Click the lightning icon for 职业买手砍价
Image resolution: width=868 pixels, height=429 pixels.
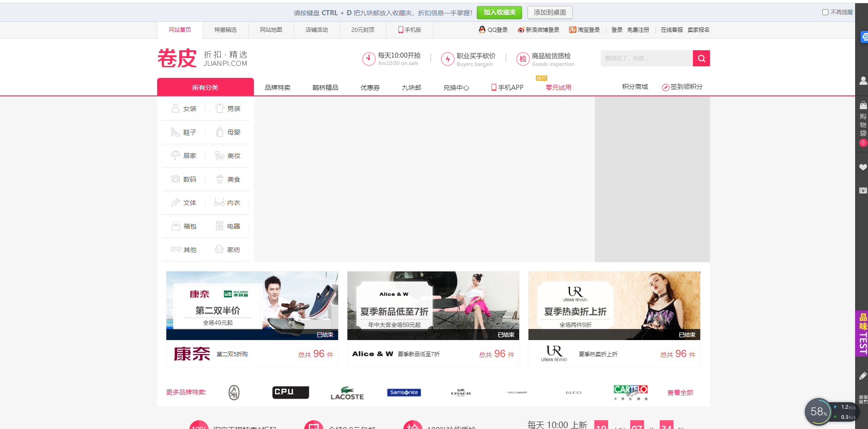[x=447, y=59]
